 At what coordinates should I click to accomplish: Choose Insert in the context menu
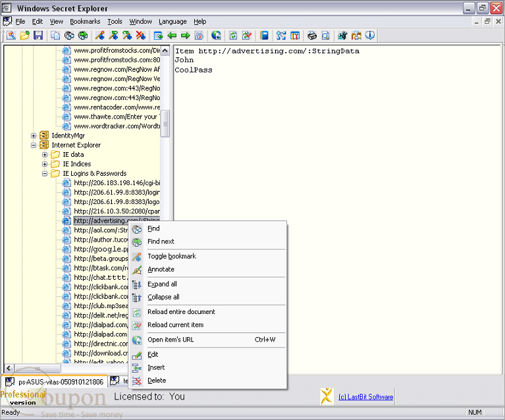pos(207,367)
